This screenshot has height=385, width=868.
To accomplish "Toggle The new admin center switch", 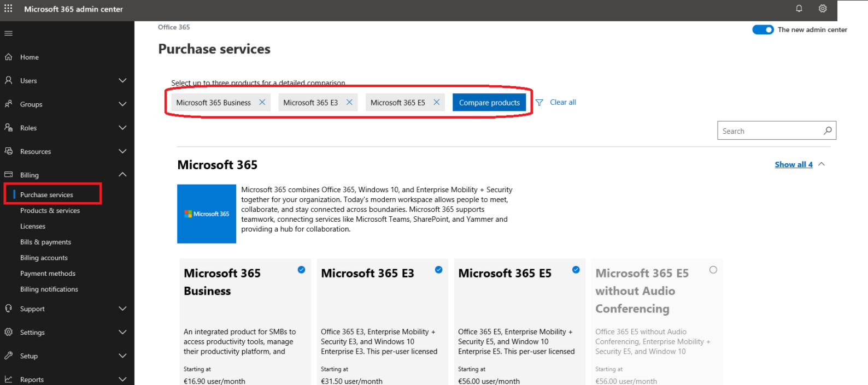I will point(763,29).
